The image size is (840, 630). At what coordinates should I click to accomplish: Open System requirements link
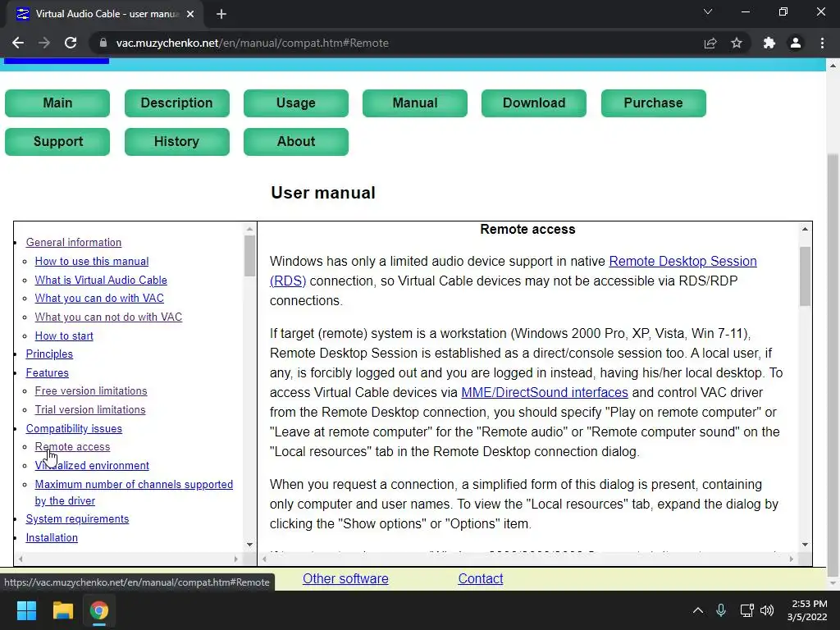(77, 518)
